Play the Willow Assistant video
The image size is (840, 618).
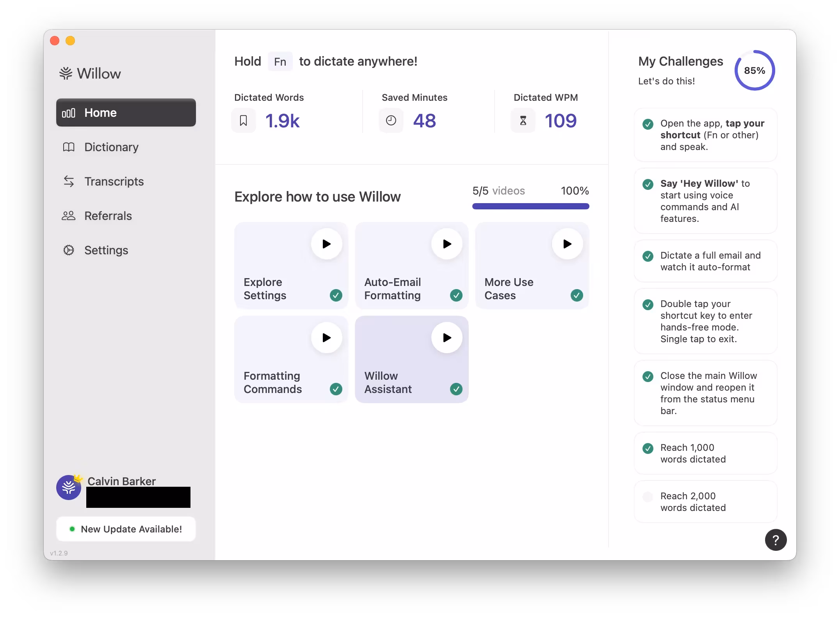447,338
